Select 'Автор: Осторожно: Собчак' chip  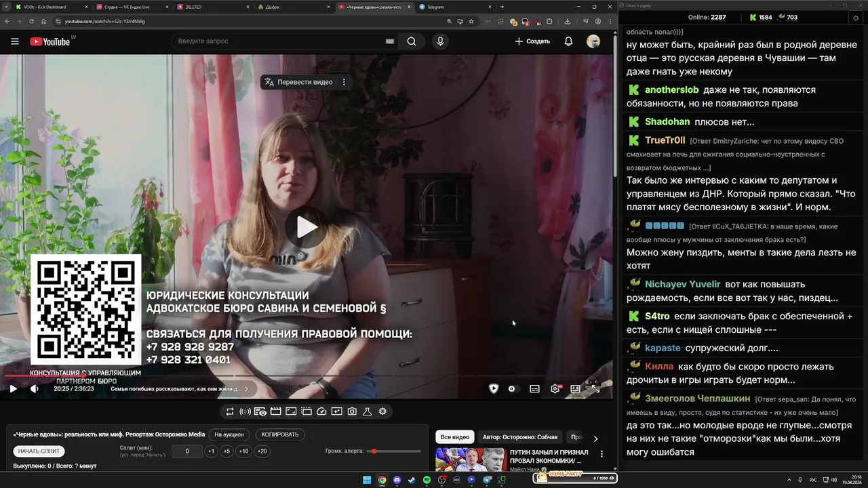520,437
